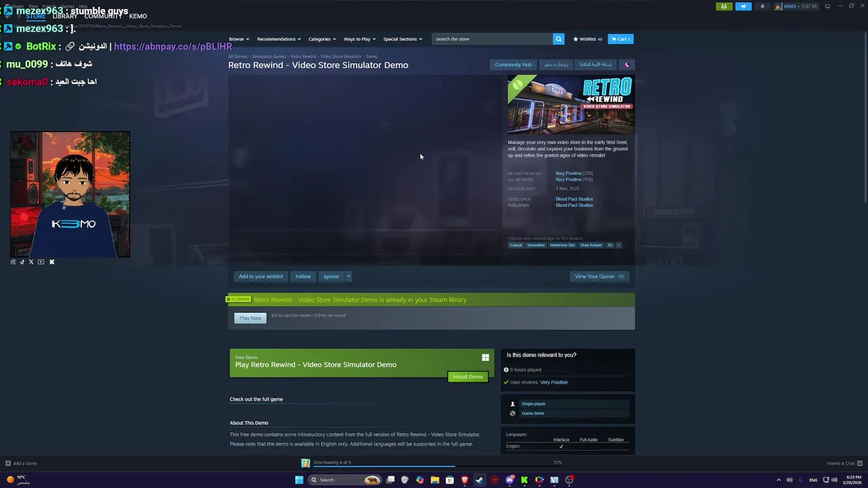
Task: Open the KEMO profile tab
Action: point(138,16)
